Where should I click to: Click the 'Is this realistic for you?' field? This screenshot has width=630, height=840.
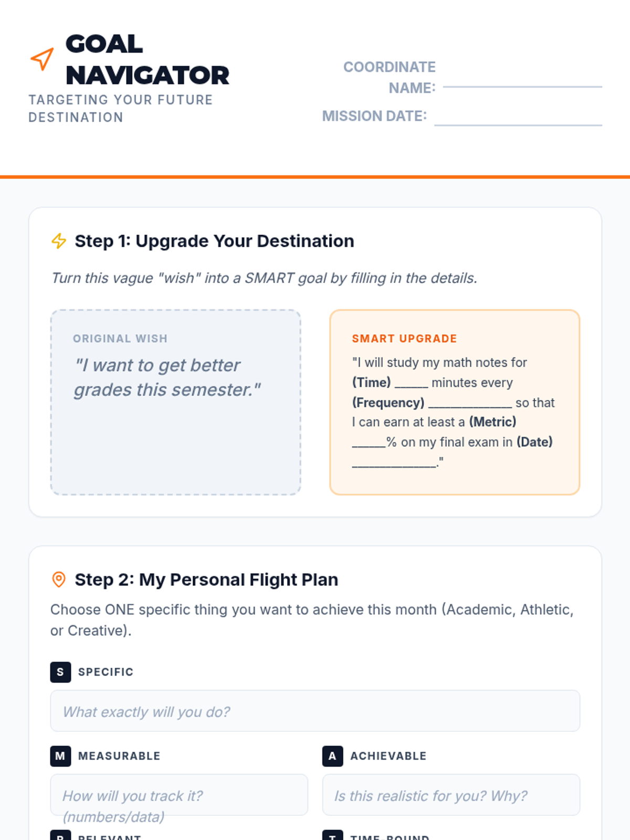tap(451, 795)
